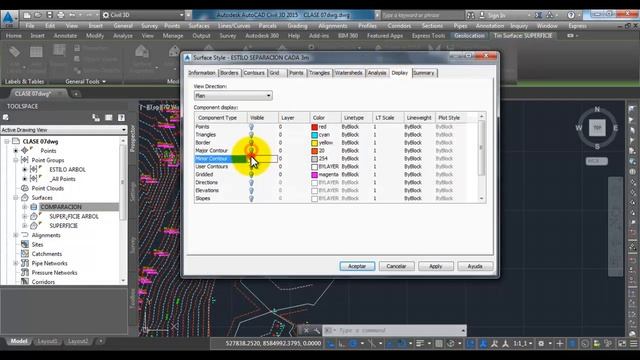
Task: Toggle visibility bulb for Elevations component
Action: tap(251, 191)
